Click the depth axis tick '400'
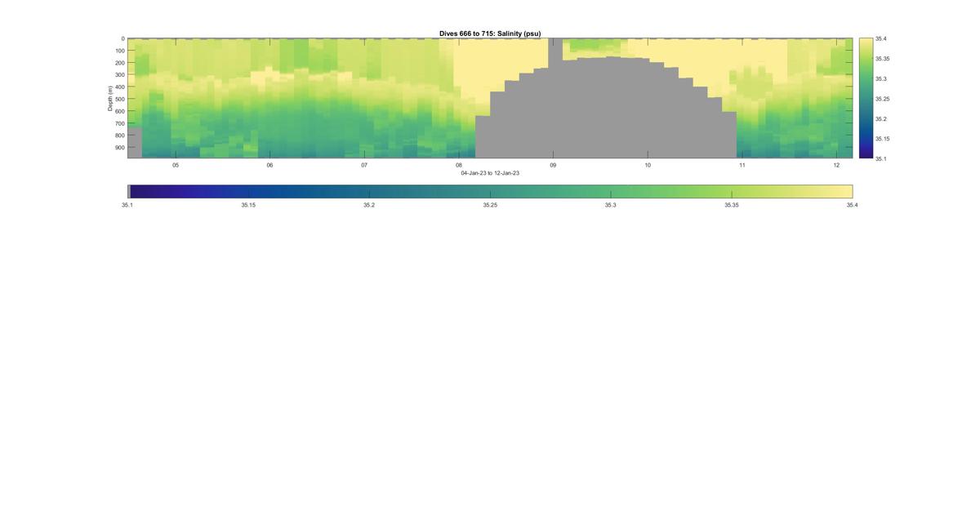The width and height of the screenshot is (980, 508). [x=120, y=87]
